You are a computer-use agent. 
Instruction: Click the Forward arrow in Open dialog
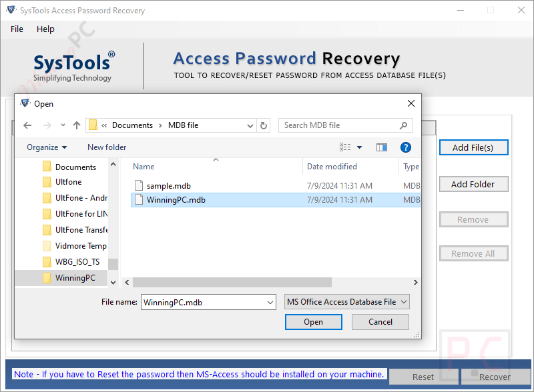47,125
